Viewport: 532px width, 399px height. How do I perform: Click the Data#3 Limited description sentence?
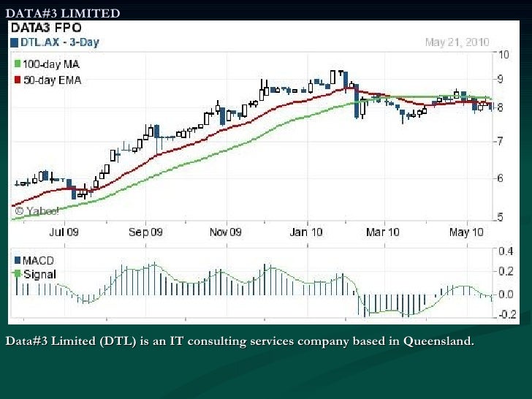pos(240,341)
